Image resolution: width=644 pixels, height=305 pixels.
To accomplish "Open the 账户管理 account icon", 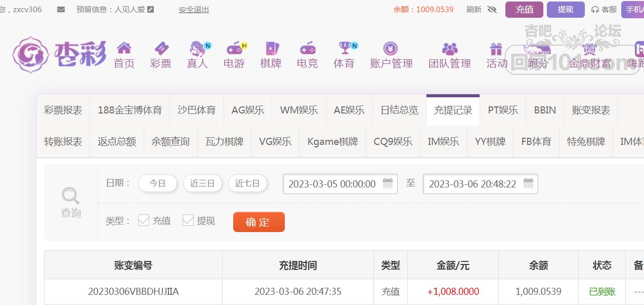I will [391, 49].
